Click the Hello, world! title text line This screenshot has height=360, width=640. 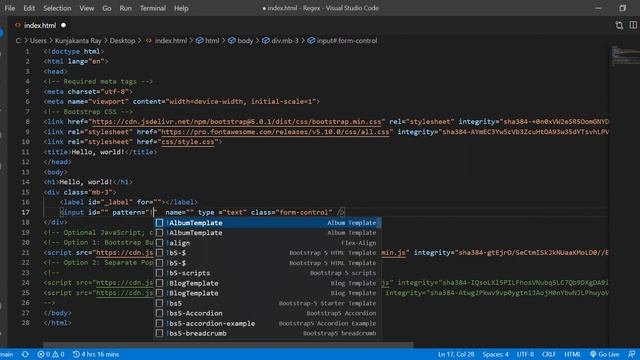pos(100,152)
